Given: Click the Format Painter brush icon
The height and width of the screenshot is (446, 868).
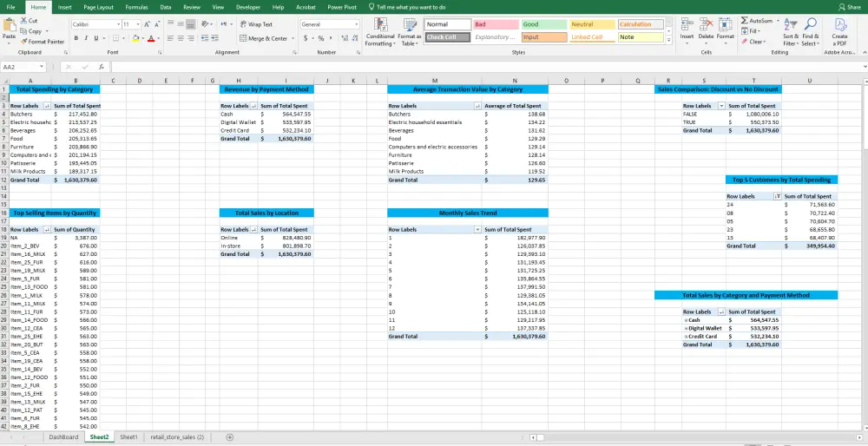Looking at the screenshot, I should (x=23, y=42).
